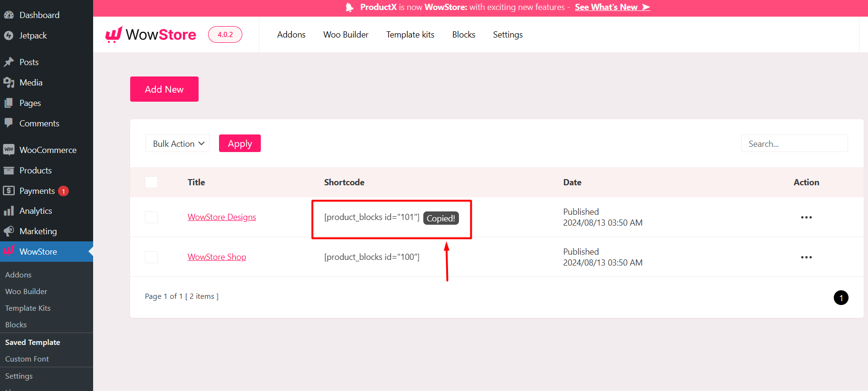Image resolution: width=868 pixels, height=391 pixels.
Task: Follow the See What's New link
Action: coord(612,7)
